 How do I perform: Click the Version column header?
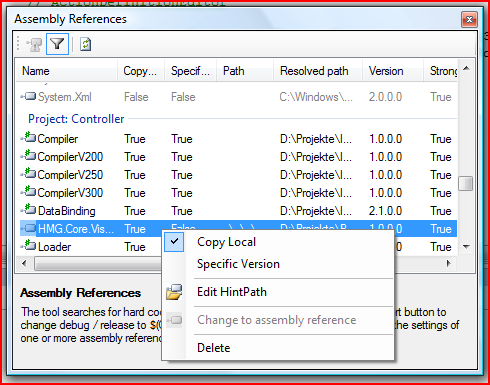coord(393,71)
